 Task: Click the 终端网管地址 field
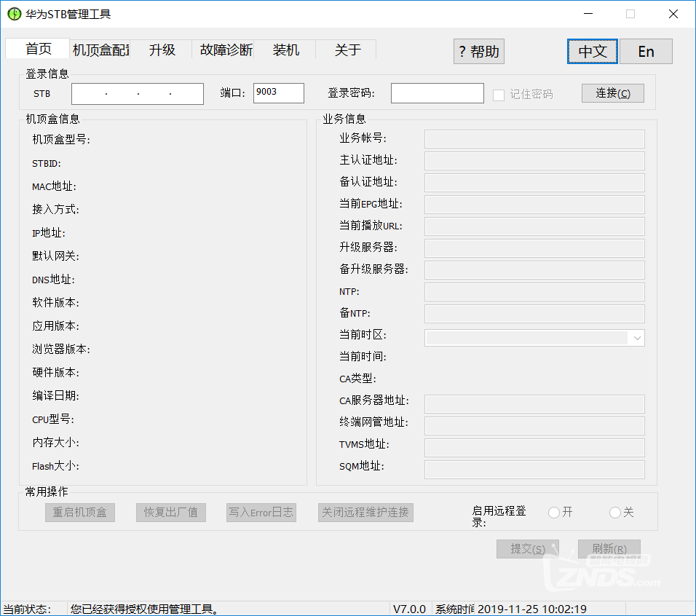tap(534, 426)
